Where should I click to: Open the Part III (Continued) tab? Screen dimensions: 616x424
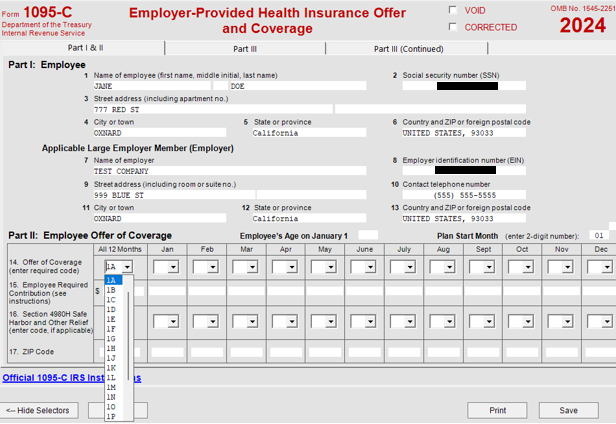point(409,49)
